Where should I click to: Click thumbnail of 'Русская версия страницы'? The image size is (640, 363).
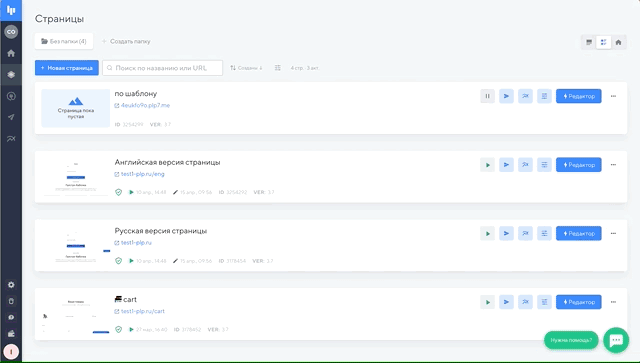click(76, 245)
